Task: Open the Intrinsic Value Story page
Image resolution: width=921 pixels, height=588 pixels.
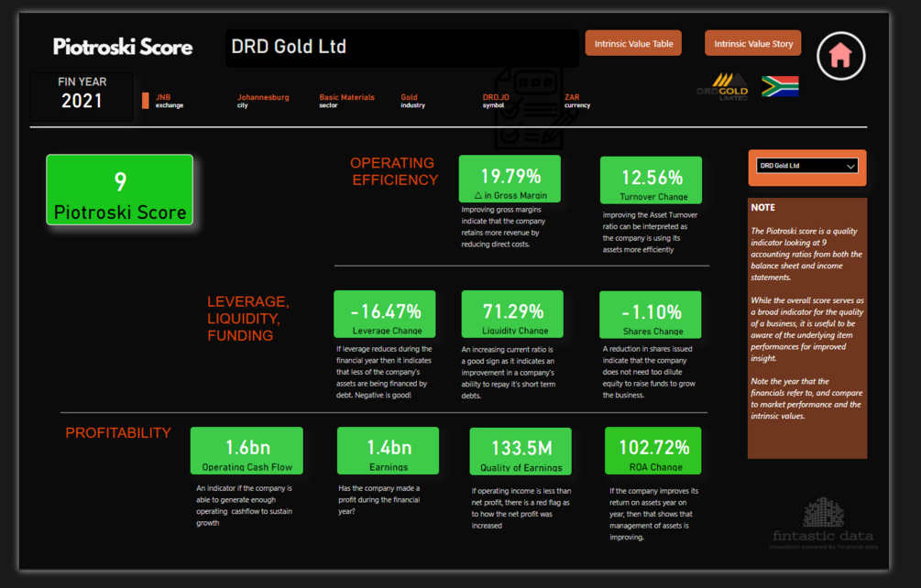Action: [x=753, y=43]
